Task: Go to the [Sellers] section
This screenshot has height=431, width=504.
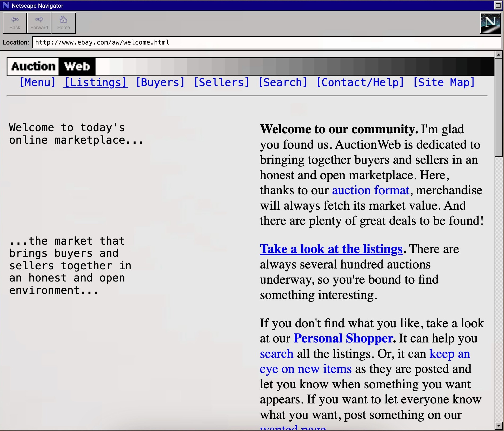Action: pyautogui.click(x=221, y=82)
